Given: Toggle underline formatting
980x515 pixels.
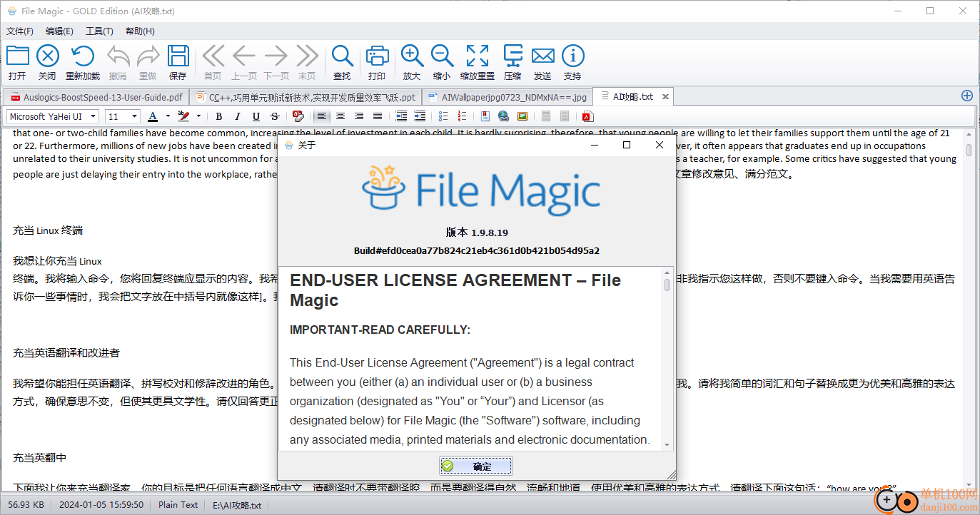Looking at the screenshot, I should click(x=256, y=116).
